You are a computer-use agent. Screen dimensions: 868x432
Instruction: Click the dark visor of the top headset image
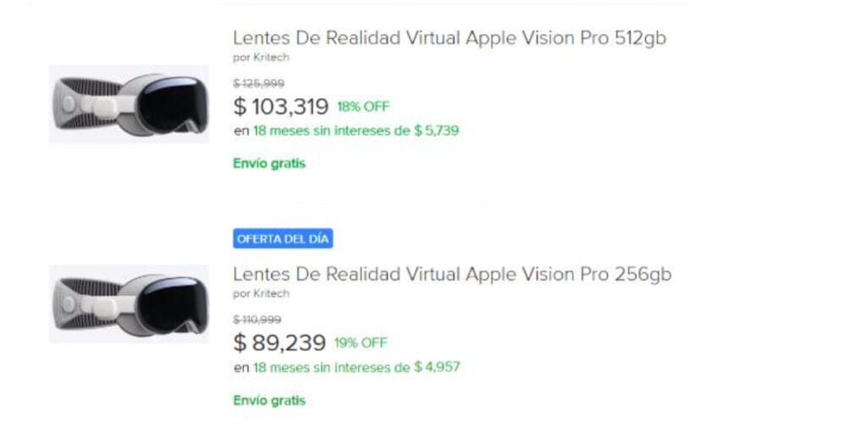172,103
